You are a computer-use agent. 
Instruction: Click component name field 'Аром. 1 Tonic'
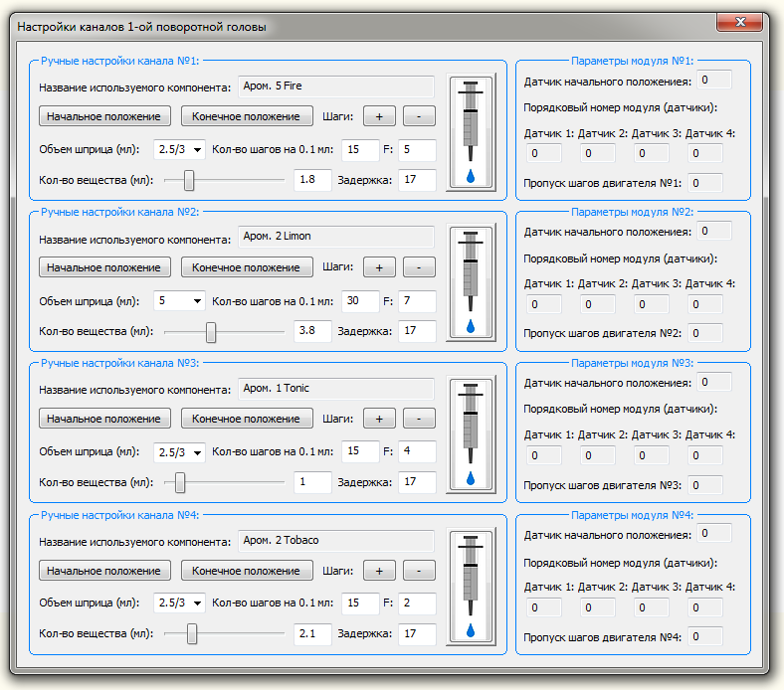tap(335, 389)
